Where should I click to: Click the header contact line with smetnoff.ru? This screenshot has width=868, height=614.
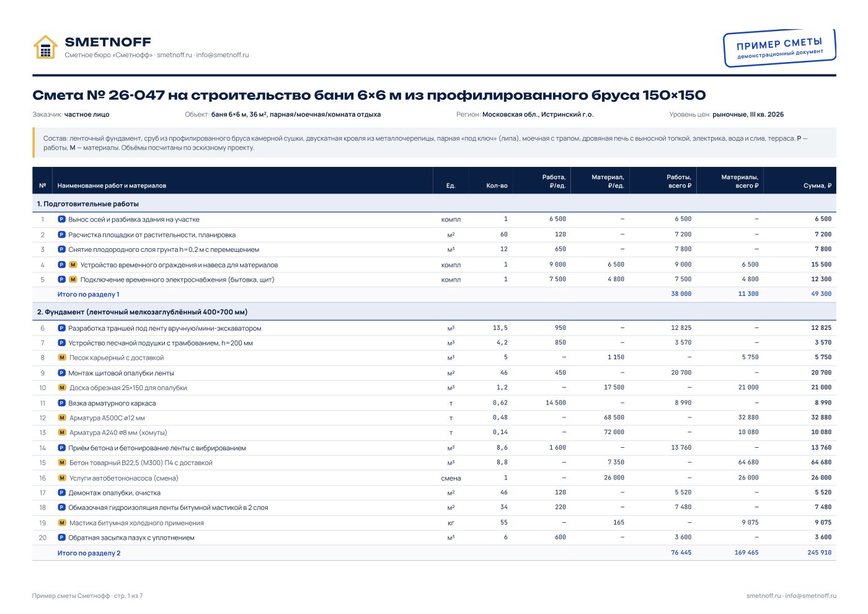tap(157, 55)
